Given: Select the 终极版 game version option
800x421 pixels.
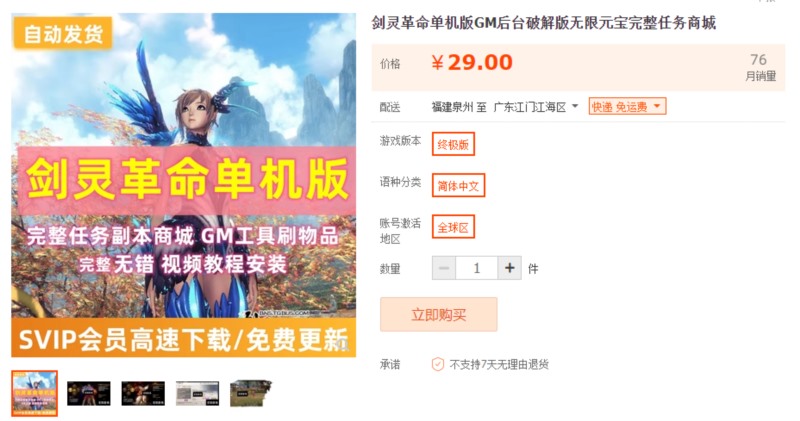Looking at the screenshot, I should pos(453,144).
